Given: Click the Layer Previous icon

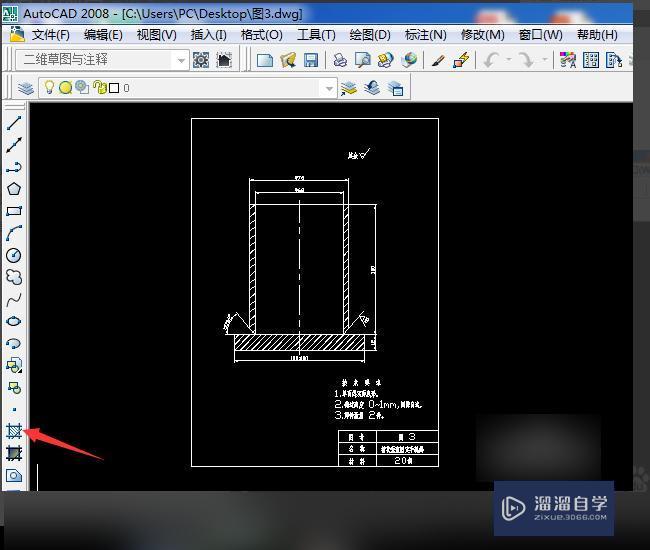Looking at the screenshot, I should tap(372, 88).
